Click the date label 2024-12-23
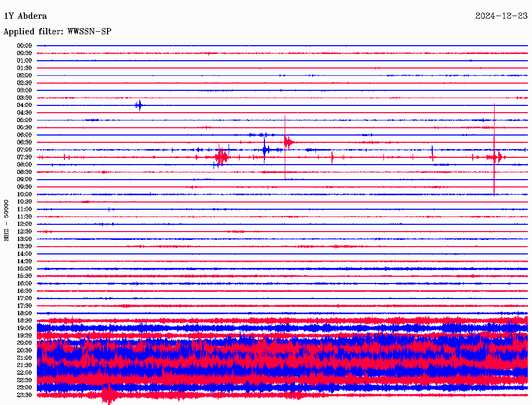The image size is (532, 405). (501, 16)
